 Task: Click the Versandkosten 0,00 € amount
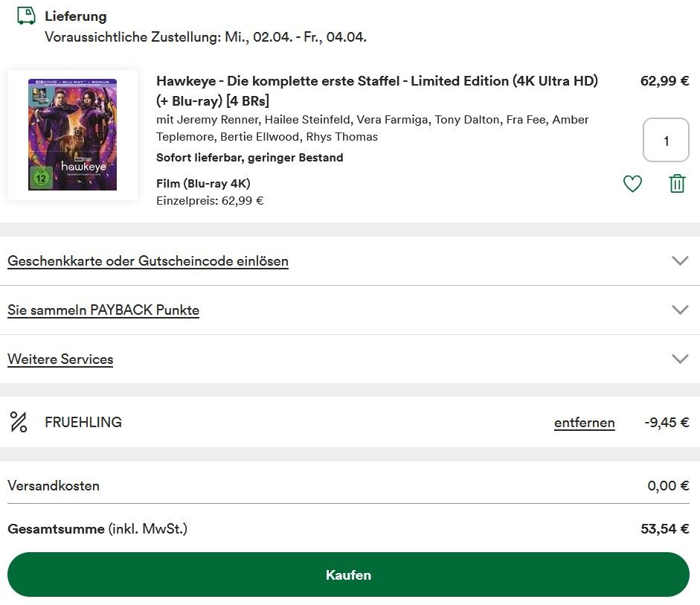(668, 486)
